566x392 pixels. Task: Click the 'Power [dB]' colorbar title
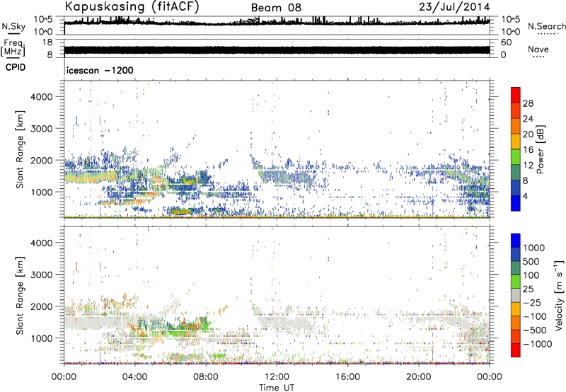tap(540, 149)
